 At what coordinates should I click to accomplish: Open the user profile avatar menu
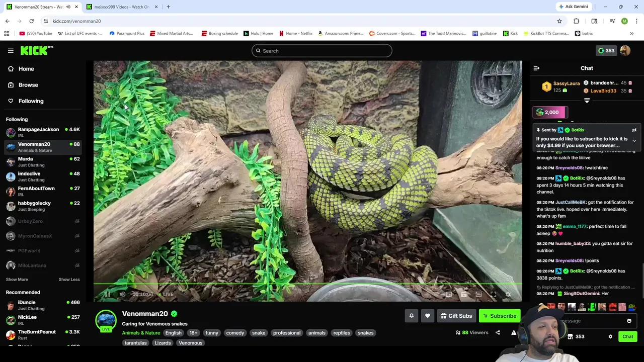pyautogui.click(x=625, y=51)
